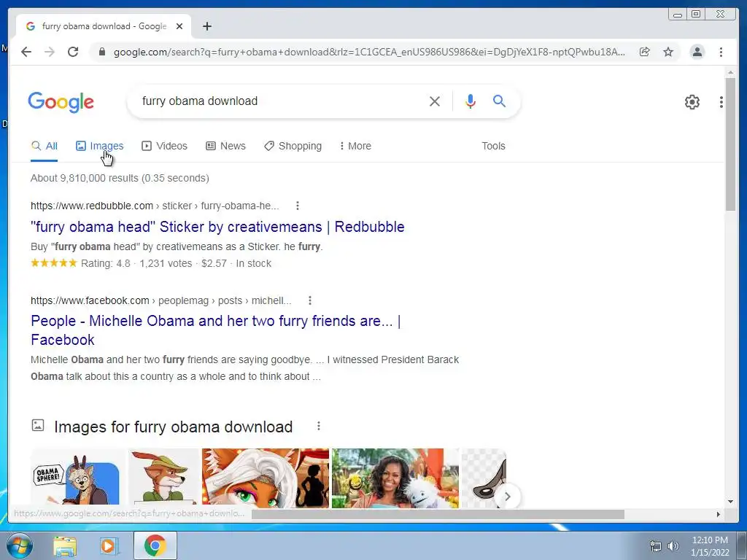Click the browser forward arrow
The image size is (747, 560).
click(x=50, y=52)
